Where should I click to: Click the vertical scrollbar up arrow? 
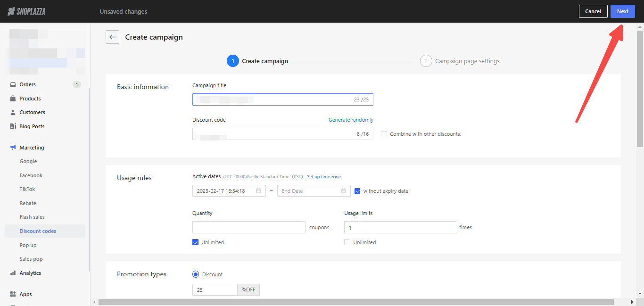[x=640, y=26]
